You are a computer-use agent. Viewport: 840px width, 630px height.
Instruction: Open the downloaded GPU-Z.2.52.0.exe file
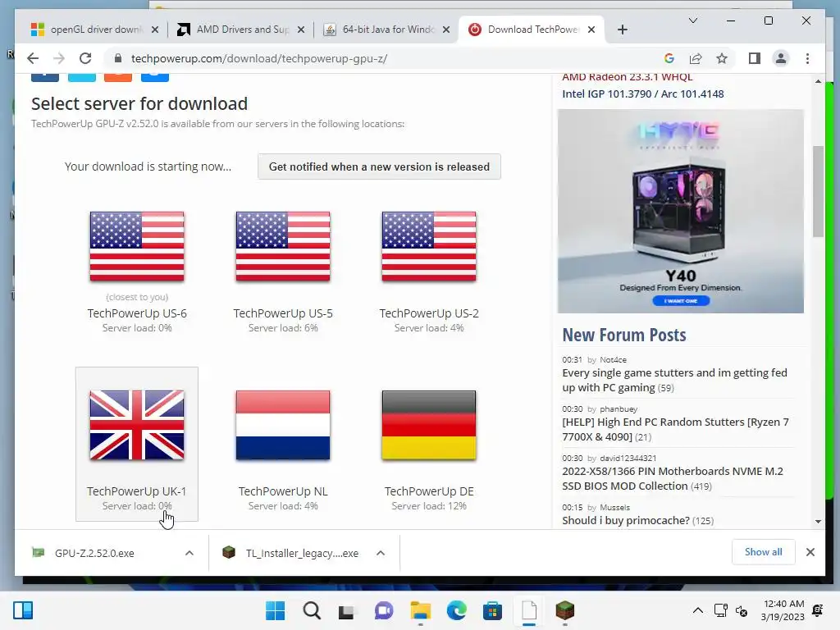(x=94, y=553)
